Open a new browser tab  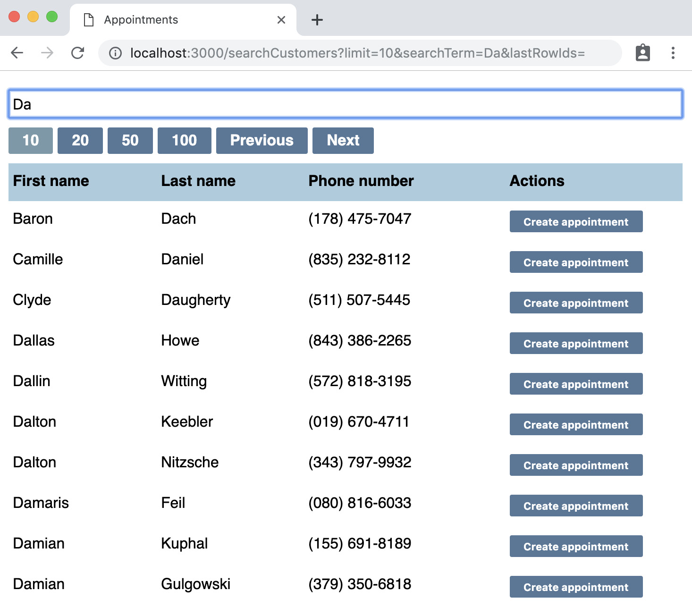(317, 19)
